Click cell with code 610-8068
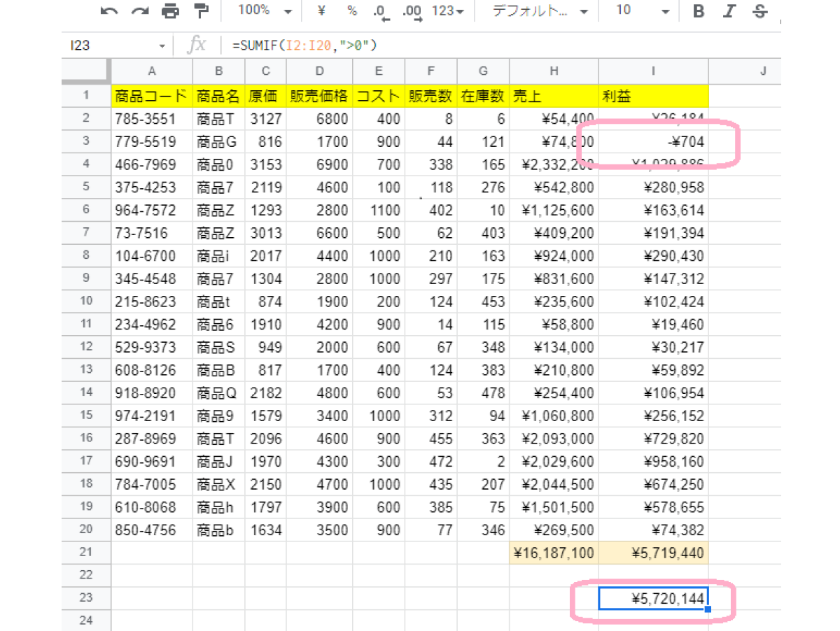The height and width of the screenshot is (631, 840). tap(151, 506)
